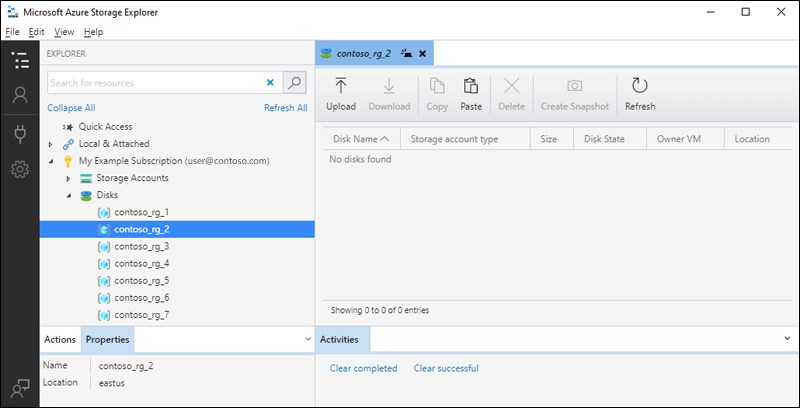The width and height of the screenshot is (800, 408).
Task: Click the Disk State column header
Action: pyautogui.click(x=610, y=139)
